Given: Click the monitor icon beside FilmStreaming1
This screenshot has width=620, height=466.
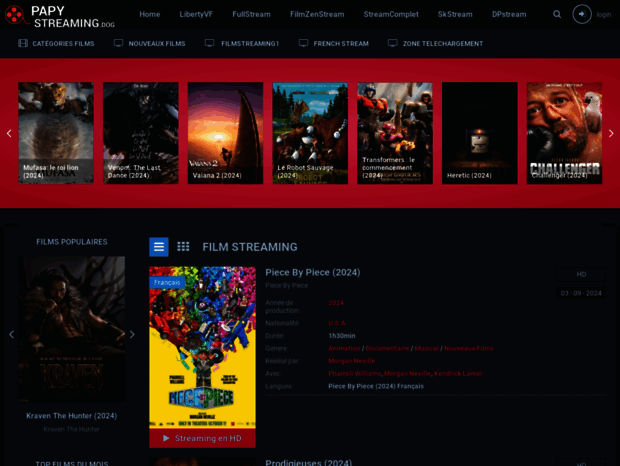Looking at the screenshot, I should tap(210, 43).
